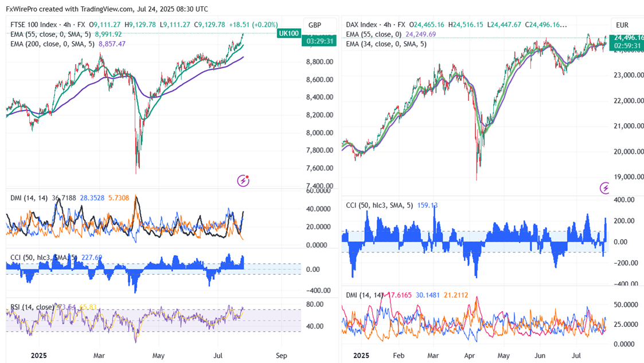Click the 50.0000 level on DAX DMI axis
The height and width of the screenshot is (363, 644).
(x=626, y=305)
